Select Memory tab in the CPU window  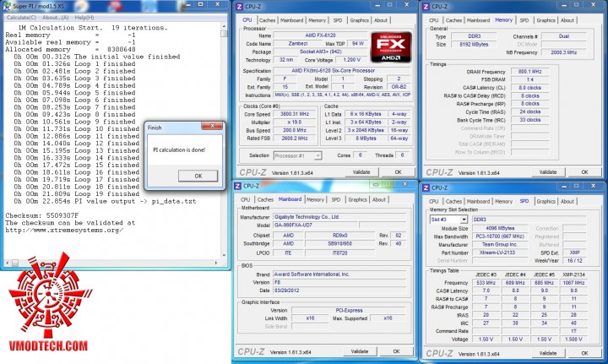coord(317,20)
